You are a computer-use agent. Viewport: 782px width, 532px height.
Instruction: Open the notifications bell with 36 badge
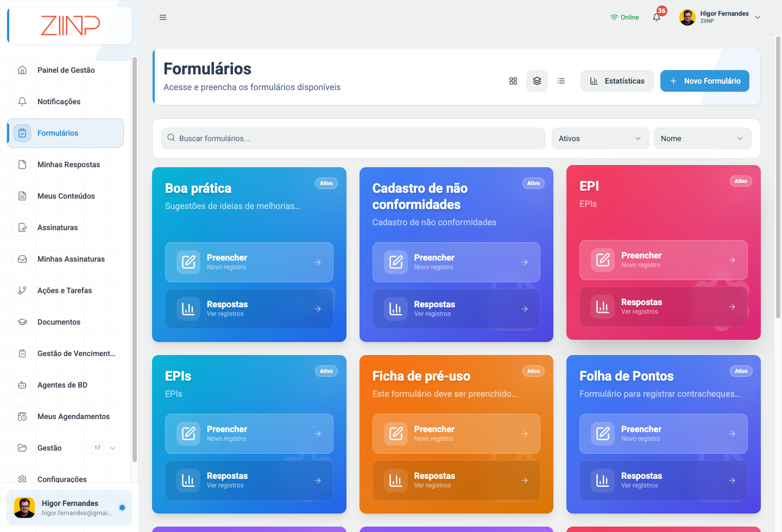pos(657,17)
